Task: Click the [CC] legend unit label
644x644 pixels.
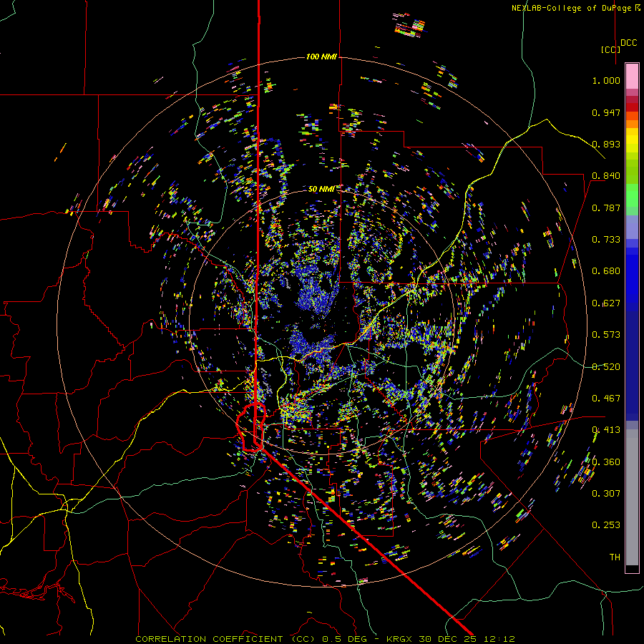Action: [610, 49]
